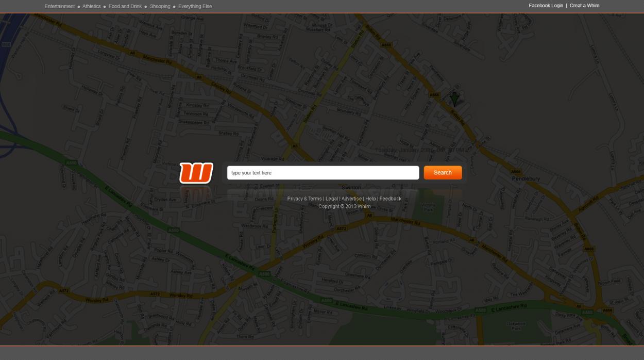Click the orange Whim logo icon

[x=196, y=173]
